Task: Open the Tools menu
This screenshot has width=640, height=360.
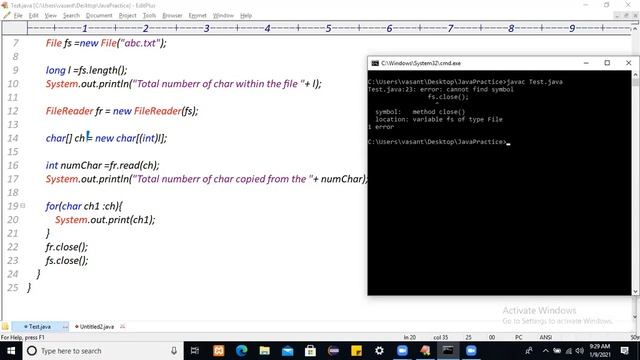Action: click(x=149, y=16)
